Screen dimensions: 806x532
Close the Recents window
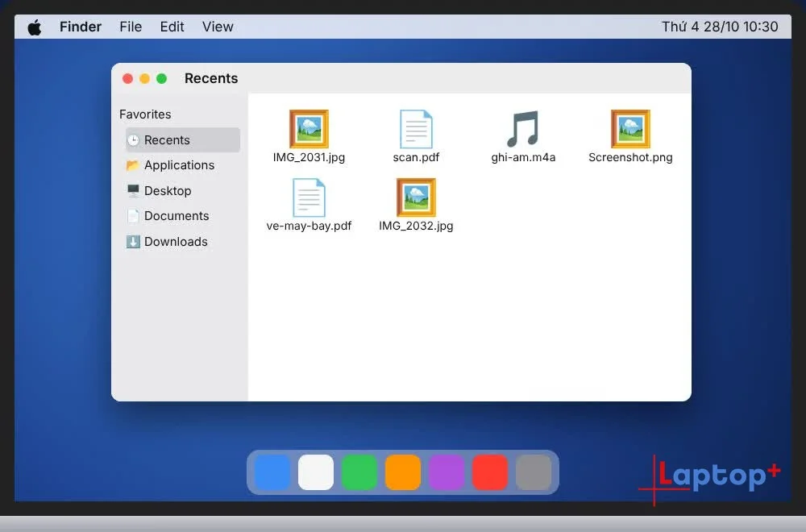click(x=127, y=79)
